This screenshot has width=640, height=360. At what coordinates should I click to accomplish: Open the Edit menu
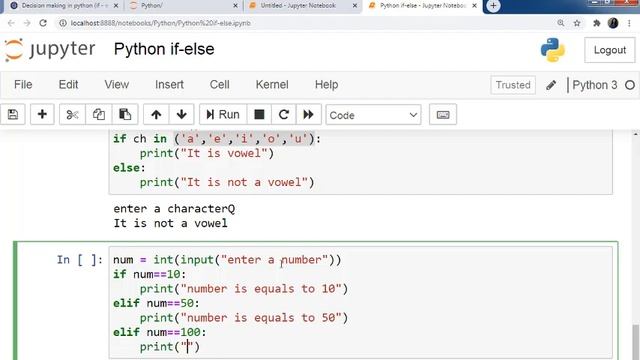[x=68, y=84]
